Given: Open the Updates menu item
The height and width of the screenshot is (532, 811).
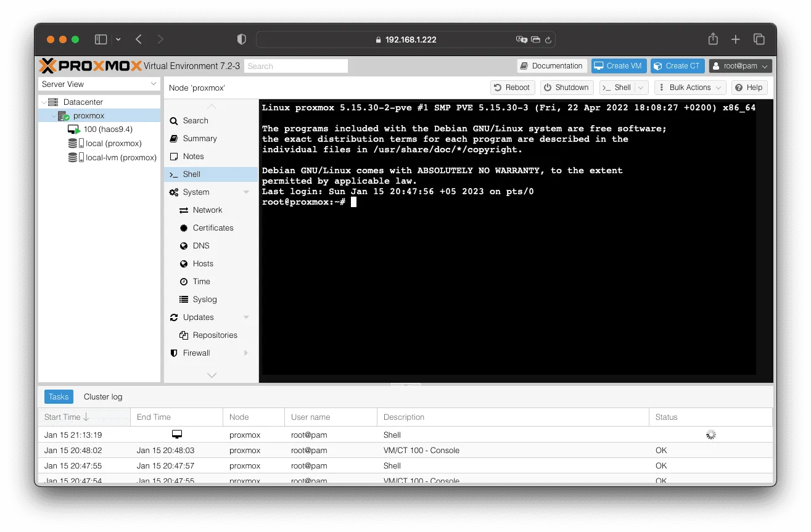Looking at the screenshot, I should click(x=211, y=317).
